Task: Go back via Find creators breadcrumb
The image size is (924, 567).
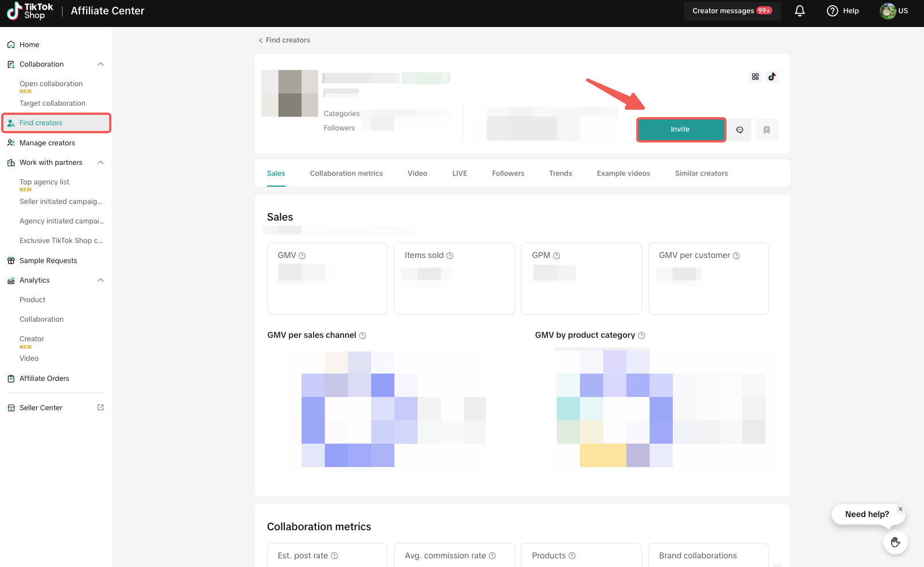Action: pos(284,40)
